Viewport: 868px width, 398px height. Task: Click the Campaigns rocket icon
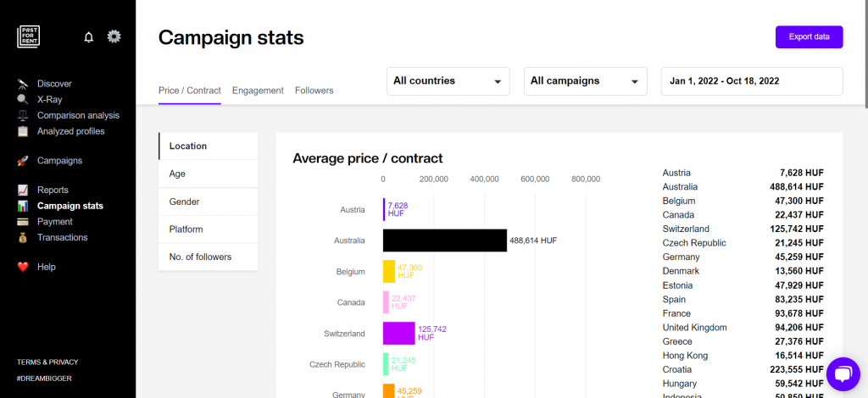click(x=23, y=161)
